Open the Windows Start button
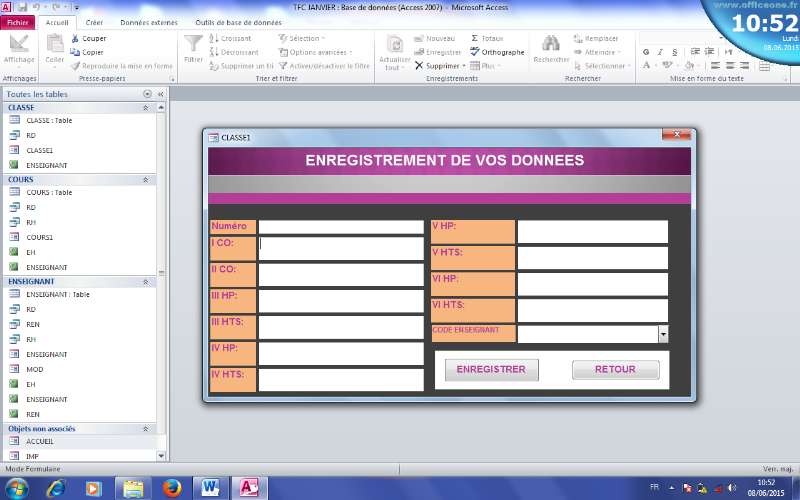The image size is (800, 500). (16, 488)
